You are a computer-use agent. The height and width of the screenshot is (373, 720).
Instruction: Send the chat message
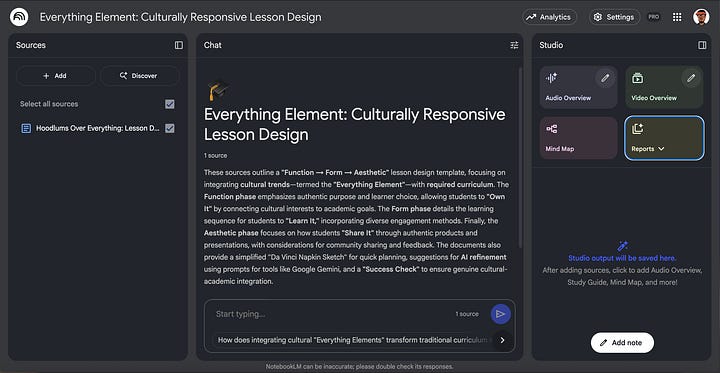(x=501, y=314)
